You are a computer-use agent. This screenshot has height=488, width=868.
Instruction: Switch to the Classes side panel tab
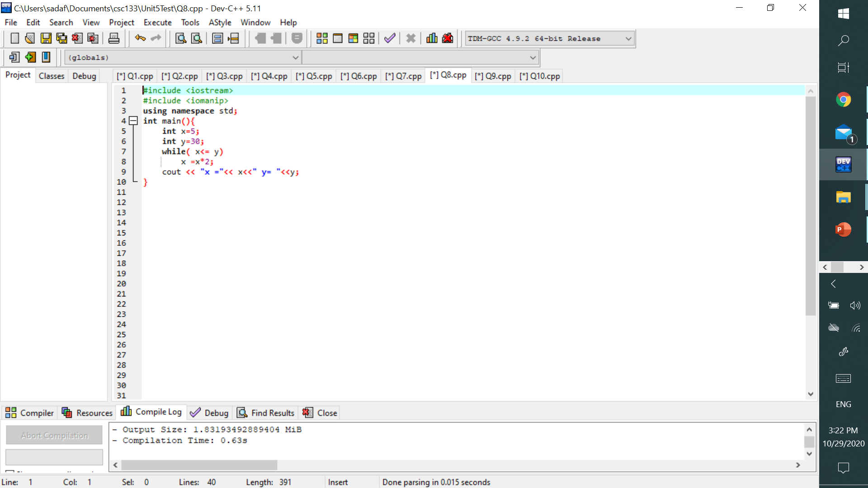[x=52, y=76]
